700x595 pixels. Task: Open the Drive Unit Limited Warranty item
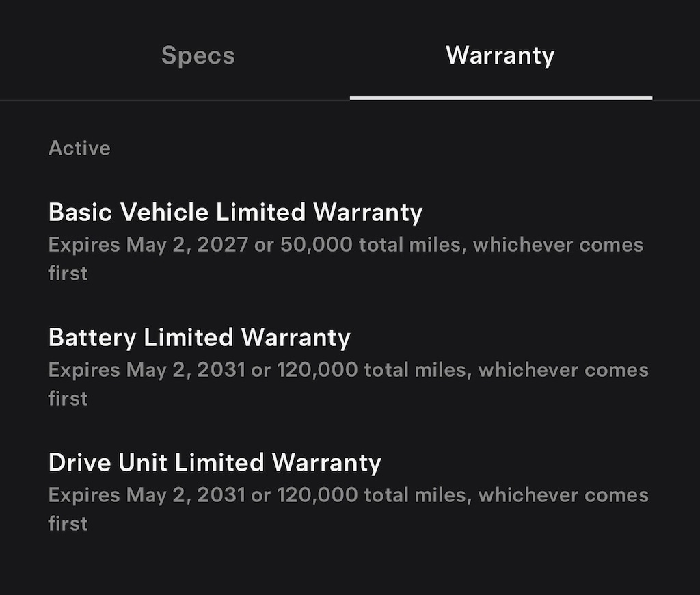(215, 462)
